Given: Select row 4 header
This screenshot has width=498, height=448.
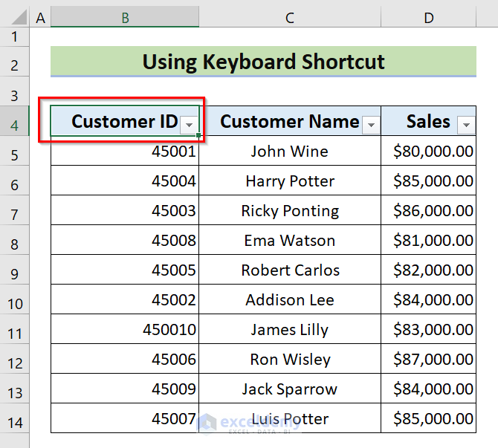Looking at the screenshot, I should 15,122.
